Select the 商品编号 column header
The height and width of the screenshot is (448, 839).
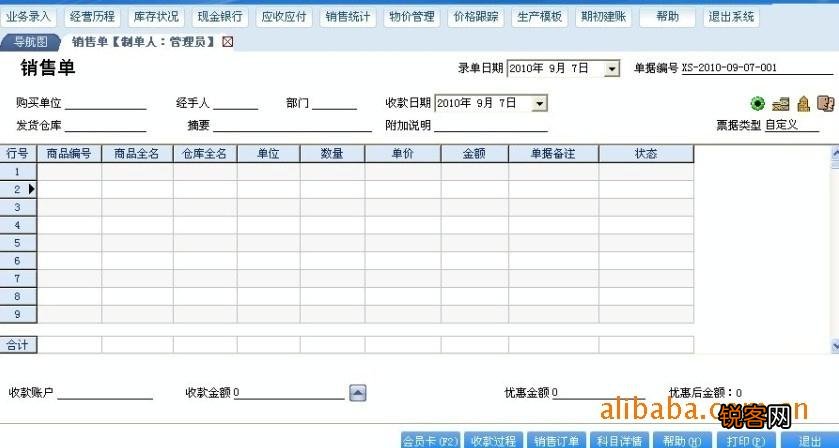tap(69, 154)
